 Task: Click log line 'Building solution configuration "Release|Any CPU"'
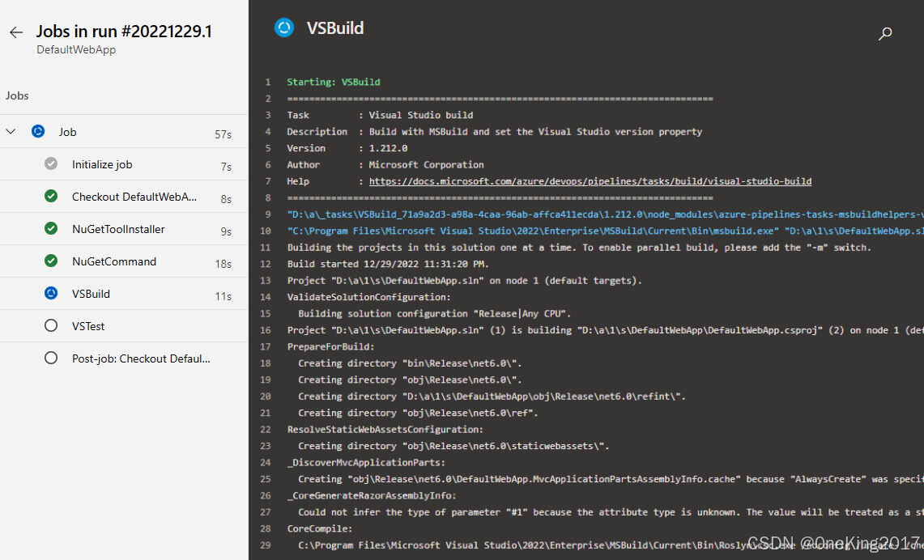coord(434,313)
